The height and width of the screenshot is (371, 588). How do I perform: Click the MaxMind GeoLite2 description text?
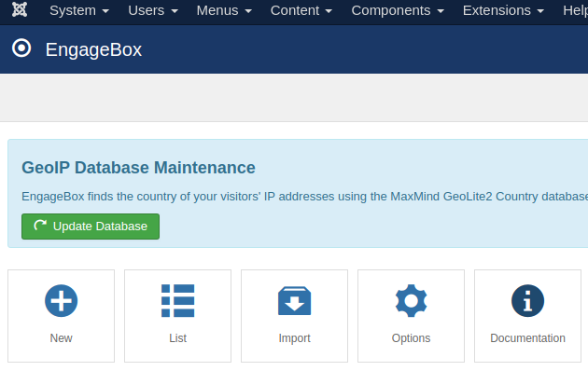(x=304, y=196)
